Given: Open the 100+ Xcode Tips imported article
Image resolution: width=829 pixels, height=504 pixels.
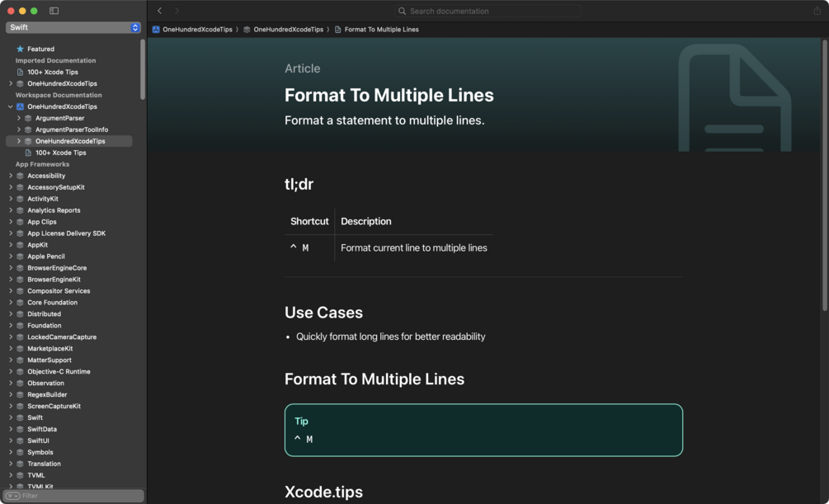Looking at the screenshot, I should [52, 72].
